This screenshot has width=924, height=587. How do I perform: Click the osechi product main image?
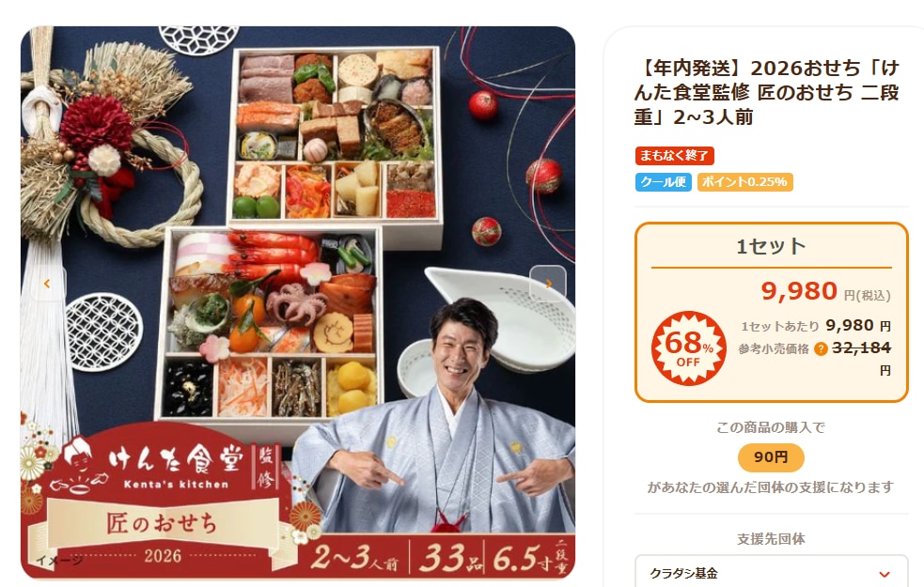[298, 303]
